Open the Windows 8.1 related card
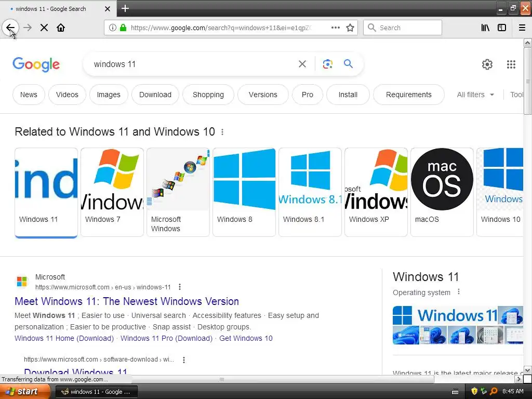 [x=310, y=192]
